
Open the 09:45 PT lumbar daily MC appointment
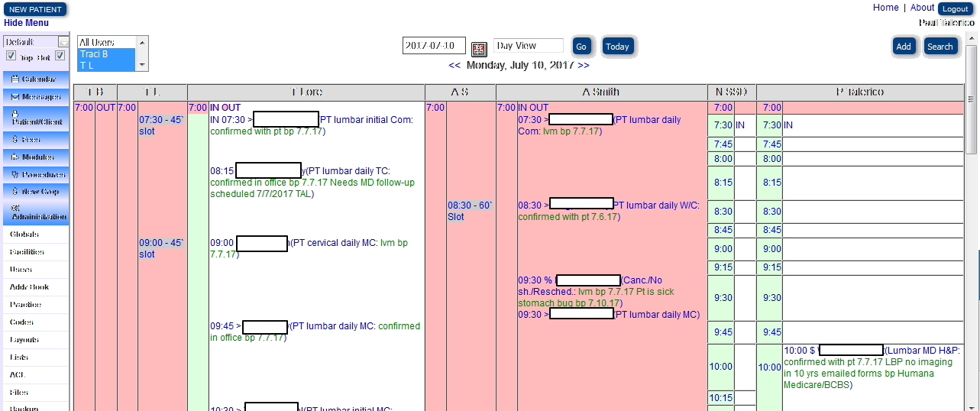pos(315,332)
